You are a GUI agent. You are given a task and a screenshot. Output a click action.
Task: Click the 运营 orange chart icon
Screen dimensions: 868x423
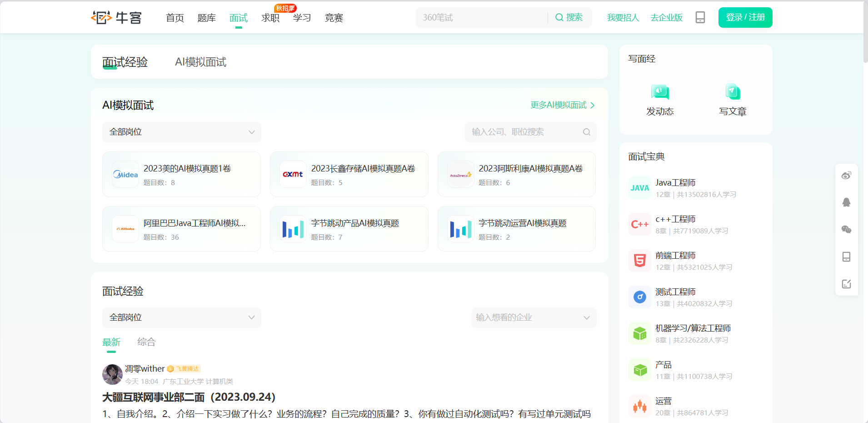(x=640, y=406)
